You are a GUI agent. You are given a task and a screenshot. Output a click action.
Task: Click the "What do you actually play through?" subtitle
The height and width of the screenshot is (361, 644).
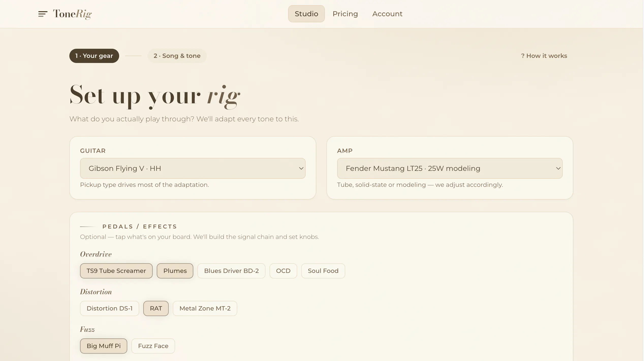(184, 119)
